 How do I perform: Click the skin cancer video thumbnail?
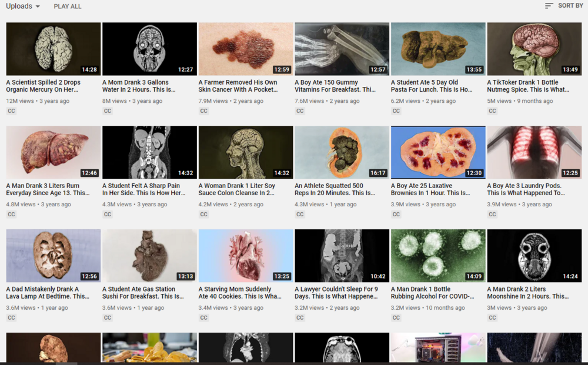click(x=245, y=49)
